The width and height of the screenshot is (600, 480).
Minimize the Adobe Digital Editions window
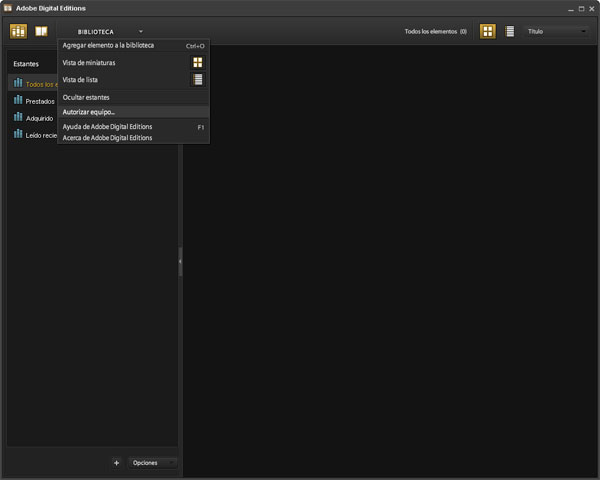(x=571, y=9)
